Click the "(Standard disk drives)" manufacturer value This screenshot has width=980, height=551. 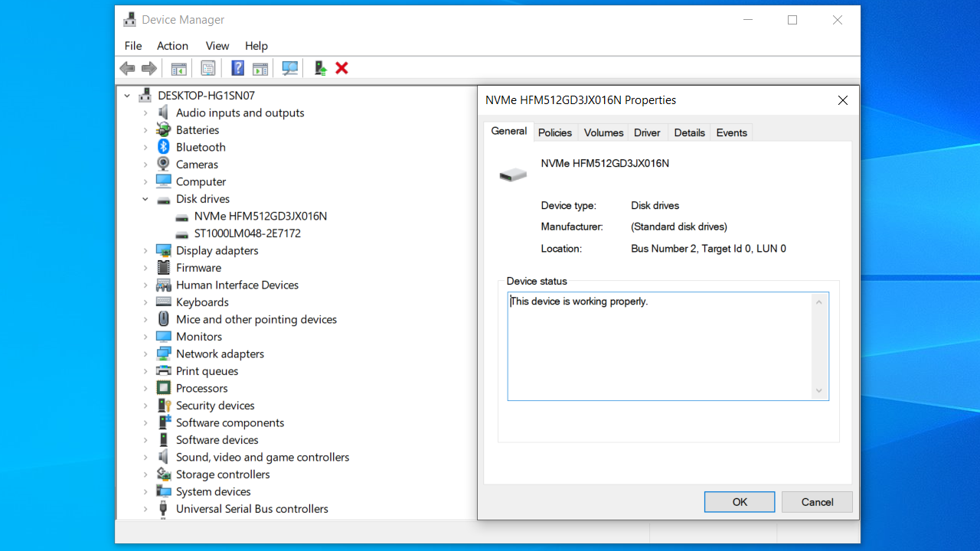pyautogui.click(x=679, y=227)
